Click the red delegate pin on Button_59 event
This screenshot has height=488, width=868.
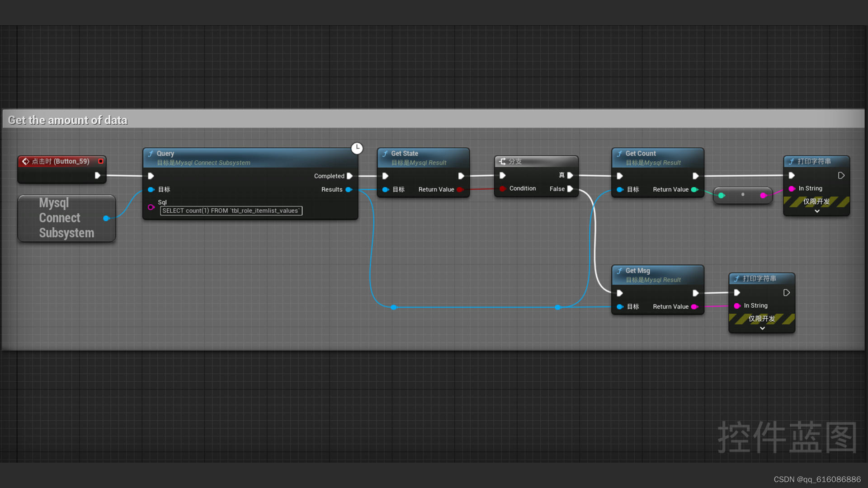coord(101,161)
